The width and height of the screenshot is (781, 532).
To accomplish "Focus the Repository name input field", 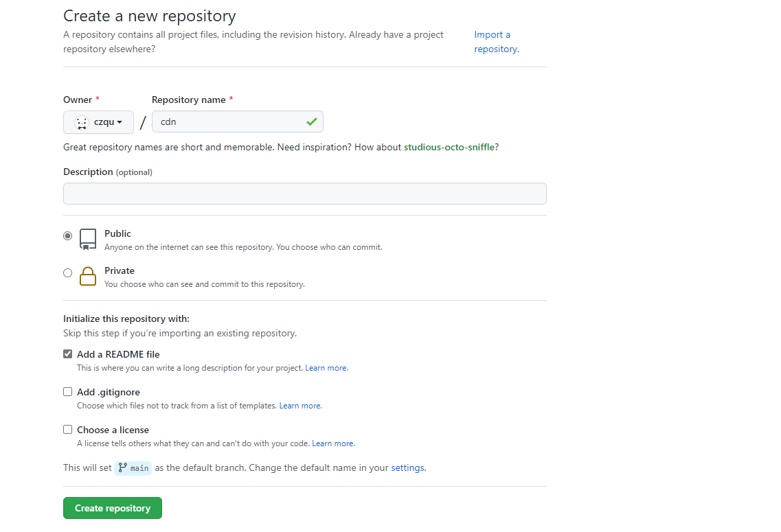I will click(227, 122).
